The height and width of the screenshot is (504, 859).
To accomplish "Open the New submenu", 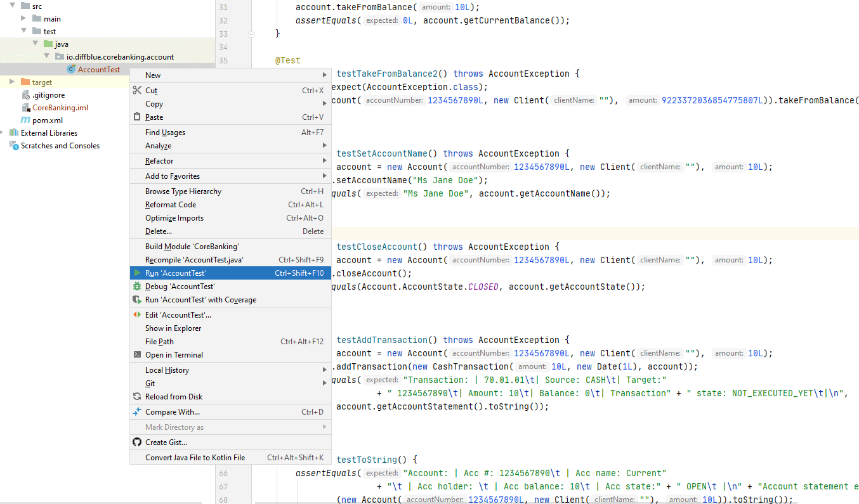I will (230, 75).
